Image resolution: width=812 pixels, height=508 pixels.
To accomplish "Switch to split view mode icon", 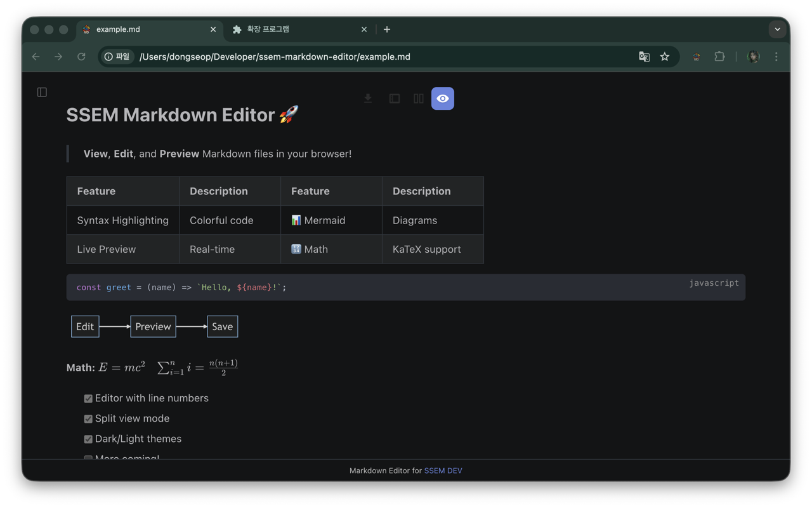I will 419,98.
